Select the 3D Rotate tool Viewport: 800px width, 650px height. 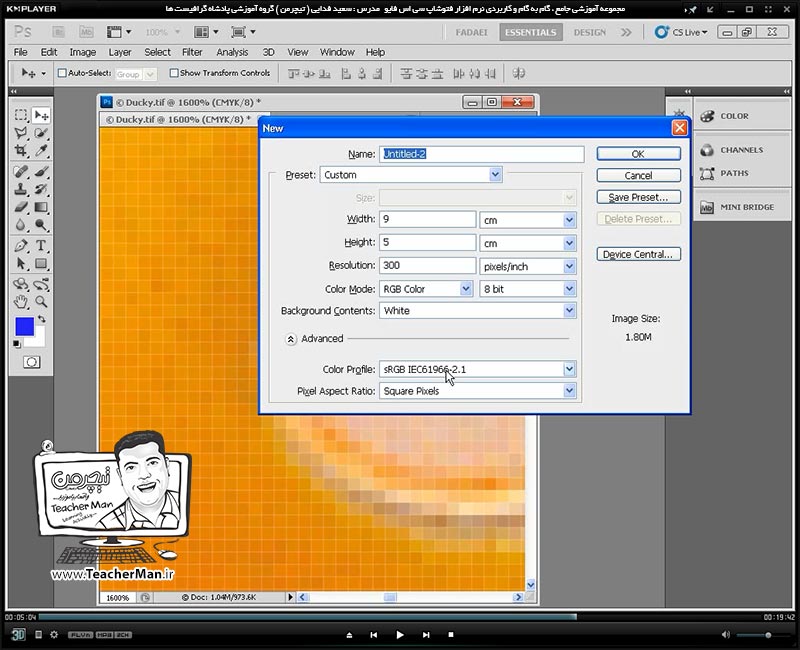[x=21, y=284]
